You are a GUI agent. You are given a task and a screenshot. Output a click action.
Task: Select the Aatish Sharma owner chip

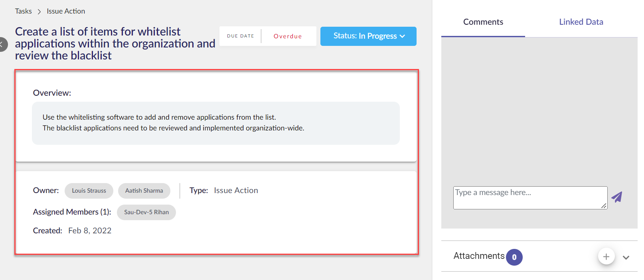click(x=144, y=191)
